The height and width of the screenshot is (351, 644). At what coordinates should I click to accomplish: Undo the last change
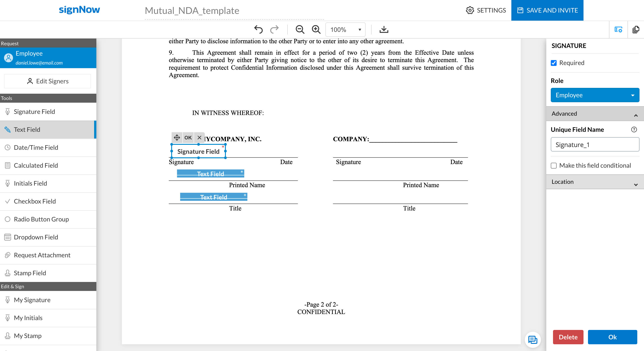[x=259, y=29]
